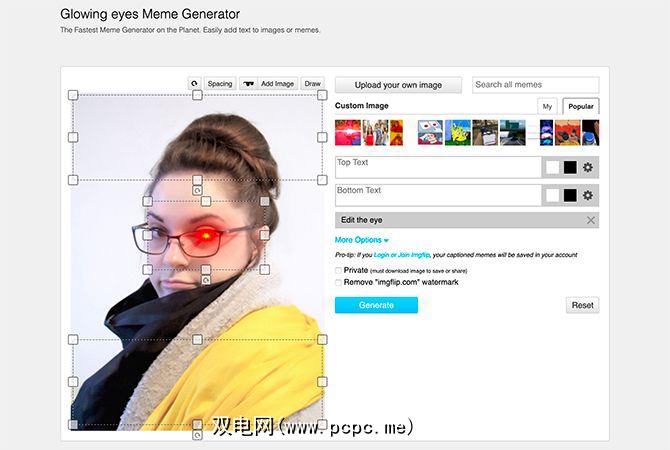Enable the Private checkbox
670x450 pixels.
338,271
